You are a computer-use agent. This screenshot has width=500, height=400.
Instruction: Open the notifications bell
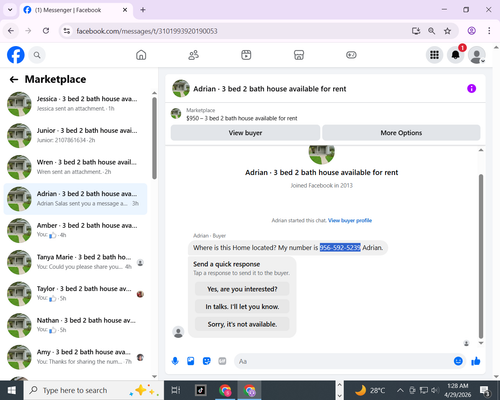click(x=455, y=55)
